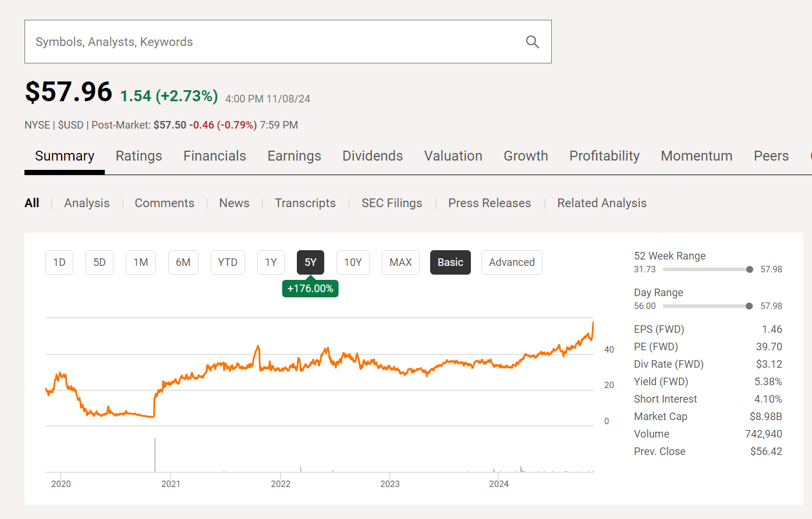The image size is (812, 519).
Task: View the Profitability tab
Action: (x=604, y=156)
